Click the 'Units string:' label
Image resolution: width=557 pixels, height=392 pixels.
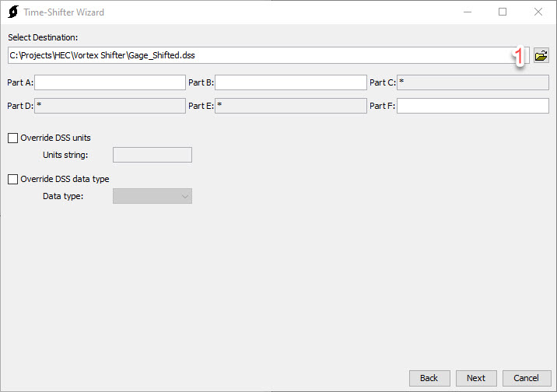pyautogui.click(x=65, y=155)
